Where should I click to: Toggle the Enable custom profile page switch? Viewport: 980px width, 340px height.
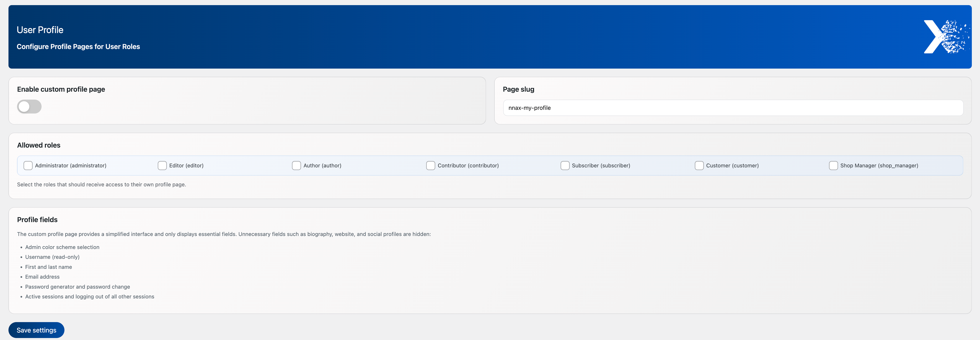pos(29,106)
